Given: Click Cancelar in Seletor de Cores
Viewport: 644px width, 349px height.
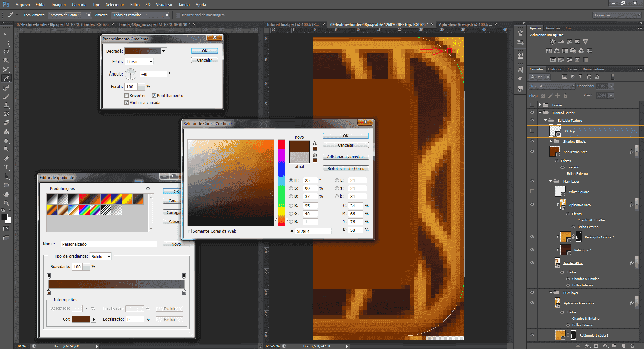Looking at the screenshot, I should point(345,145).
